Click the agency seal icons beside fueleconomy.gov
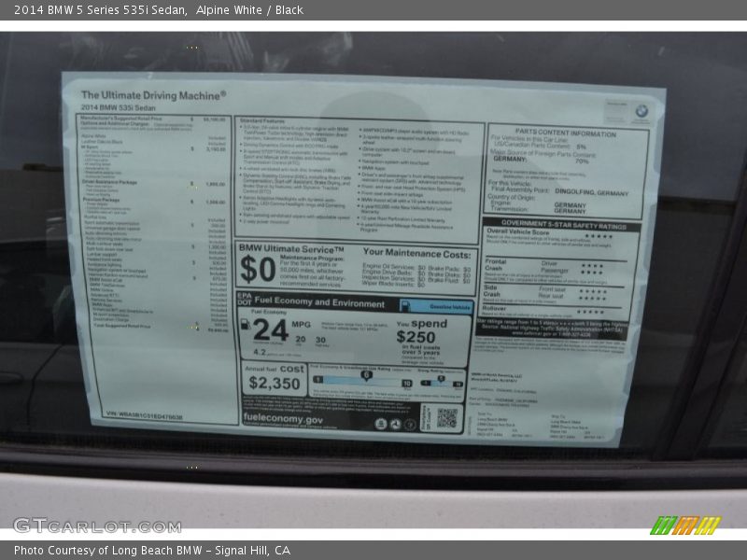 [395, 423]
